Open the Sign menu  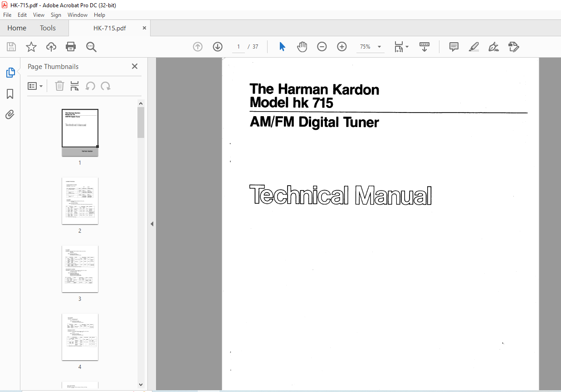coord(56,15)
